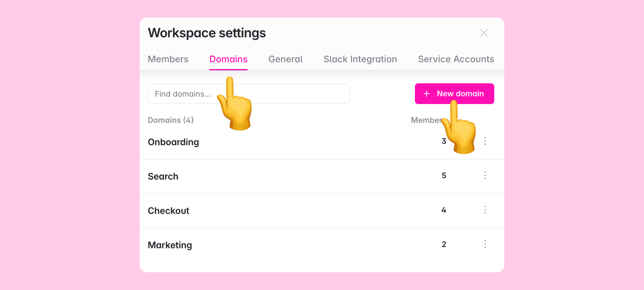Create a New domain
The height and width of the screenshot is (290, 644).
pos(454,94)
